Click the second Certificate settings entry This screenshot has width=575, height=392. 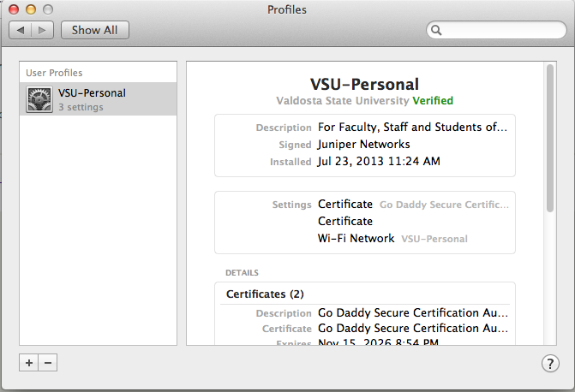click(345, 222)
